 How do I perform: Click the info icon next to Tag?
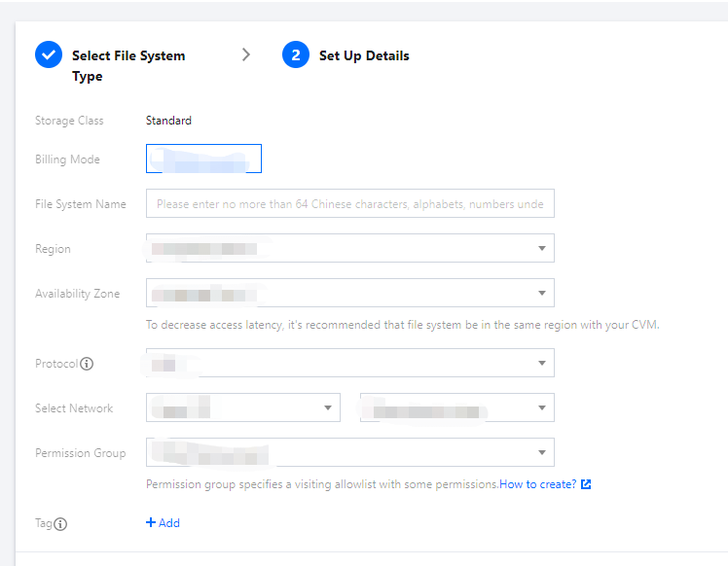point(60,524)
